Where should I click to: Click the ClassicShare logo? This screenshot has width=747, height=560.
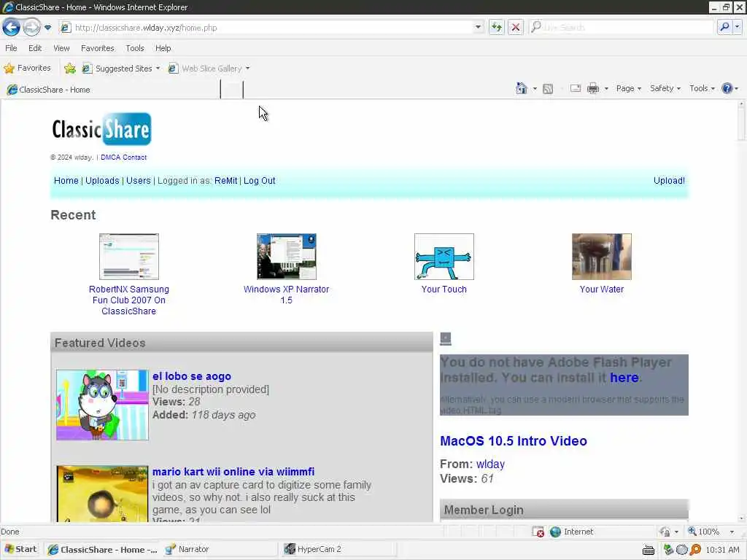tap(101, 129)
